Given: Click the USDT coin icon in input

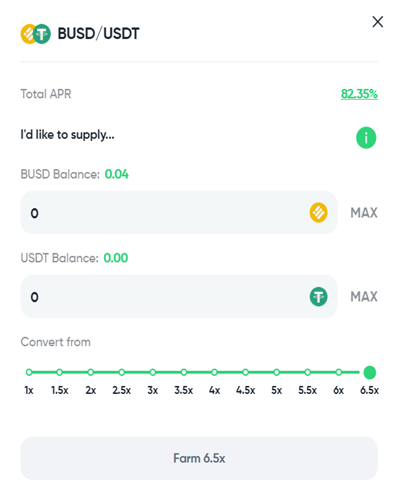Looking at the screenshot, I should 318,296.
